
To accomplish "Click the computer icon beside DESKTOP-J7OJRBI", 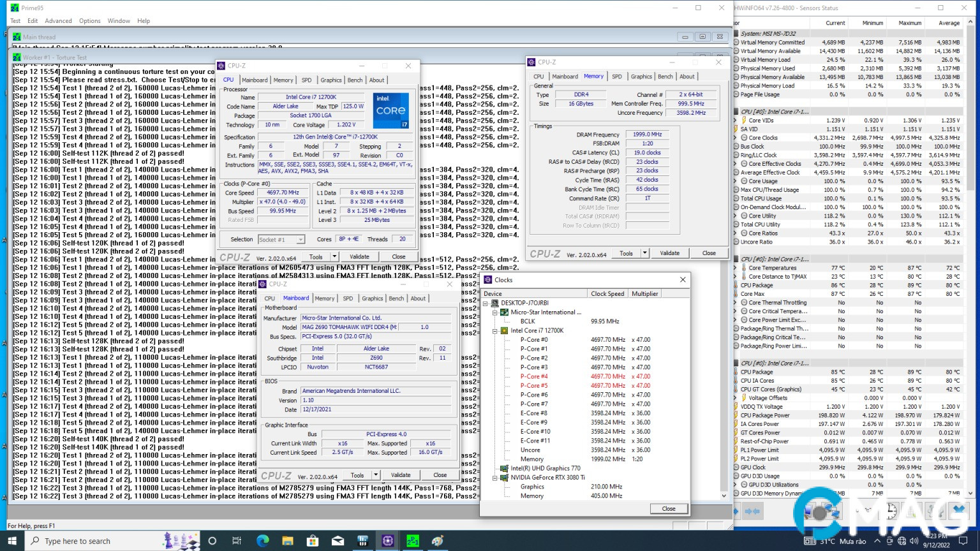I will (494, 303).
